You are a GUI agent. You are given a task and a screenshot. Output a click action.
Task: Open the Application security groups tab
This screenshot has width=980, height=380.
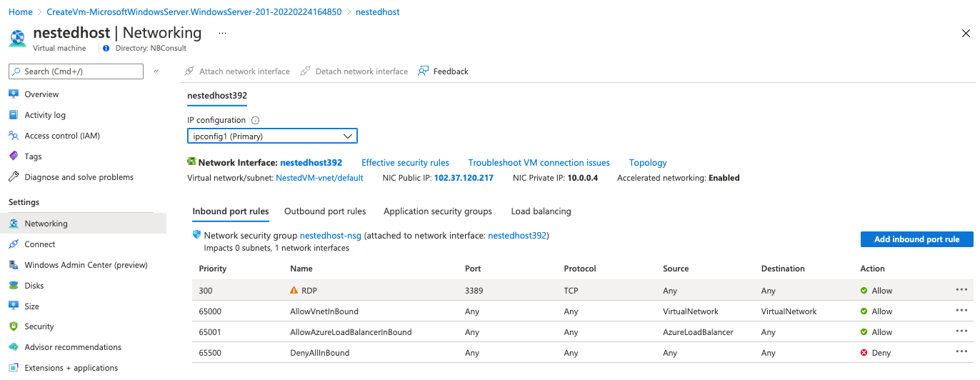click(x=438, y=211)
